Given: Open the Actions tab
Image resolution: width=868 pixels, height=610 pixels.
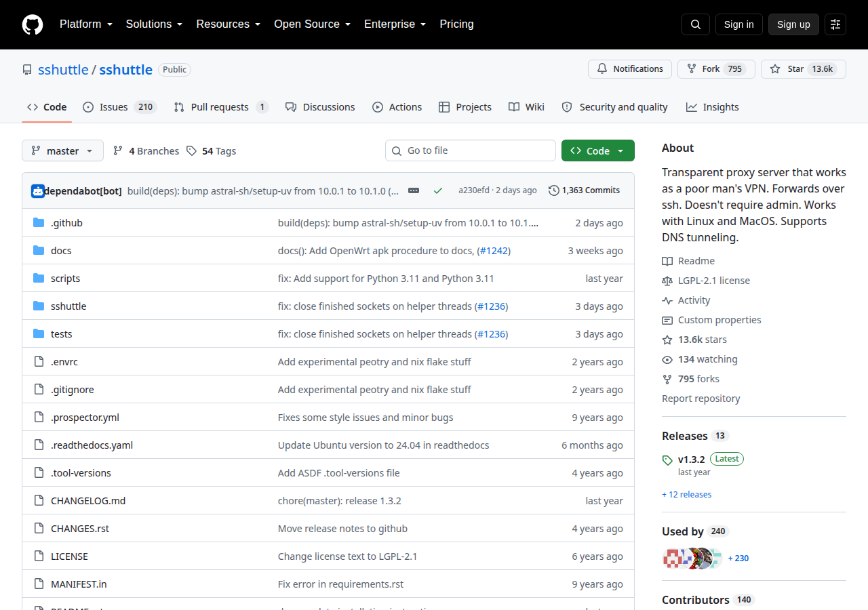Looking at the screenshot, I should pos(397,107).
